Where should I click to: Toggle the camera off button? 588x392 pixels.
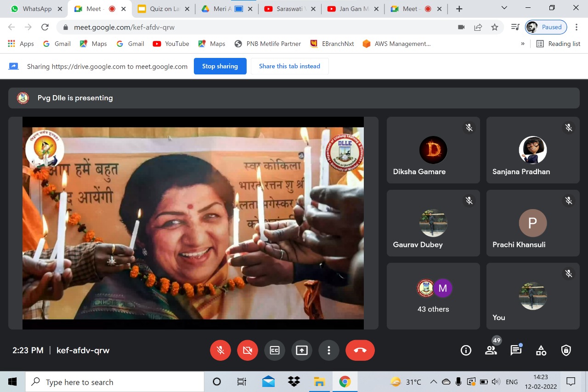tap(248, 350)
